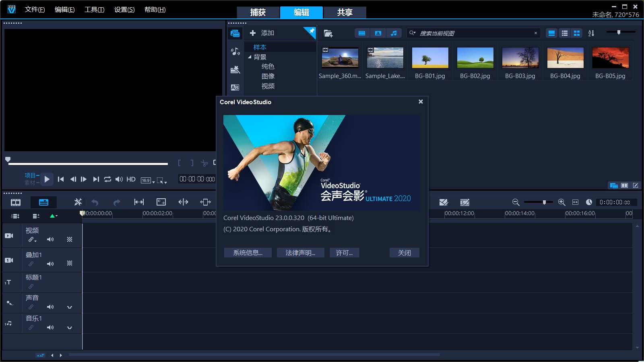This screenshot has height=362, width=644.
Task: Open the 帮助(H) menu
Action: (x=155, y=10)
